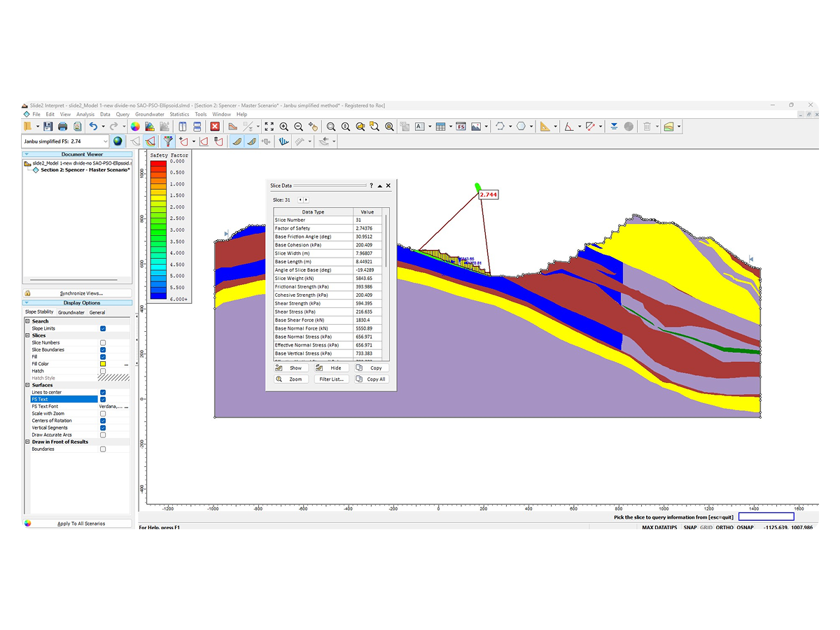Viewport: 840px width, 630px height.
Task: Toggle the Hatch checkbox
Action: coord(103,371)
